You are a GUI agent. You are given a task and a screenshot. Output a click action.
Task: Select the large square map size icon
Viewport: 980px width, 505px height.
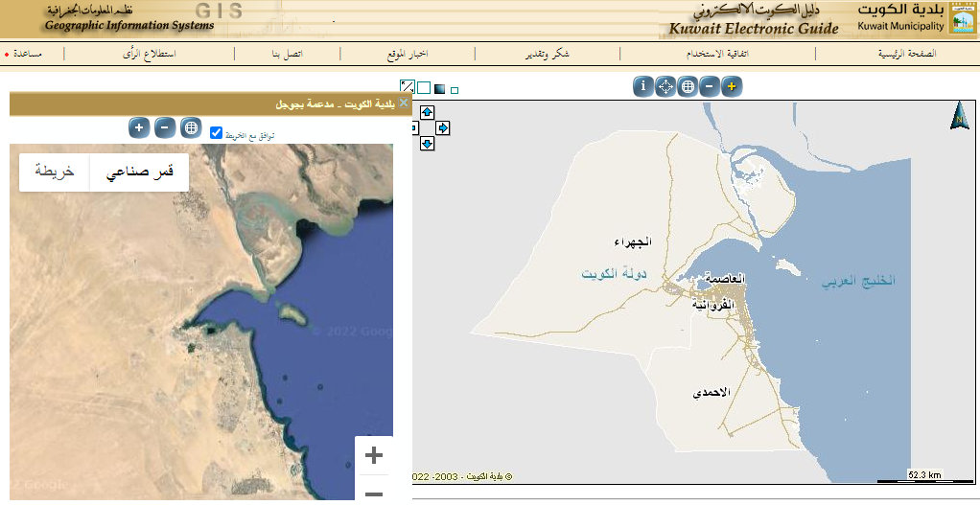tap(424, 88)
